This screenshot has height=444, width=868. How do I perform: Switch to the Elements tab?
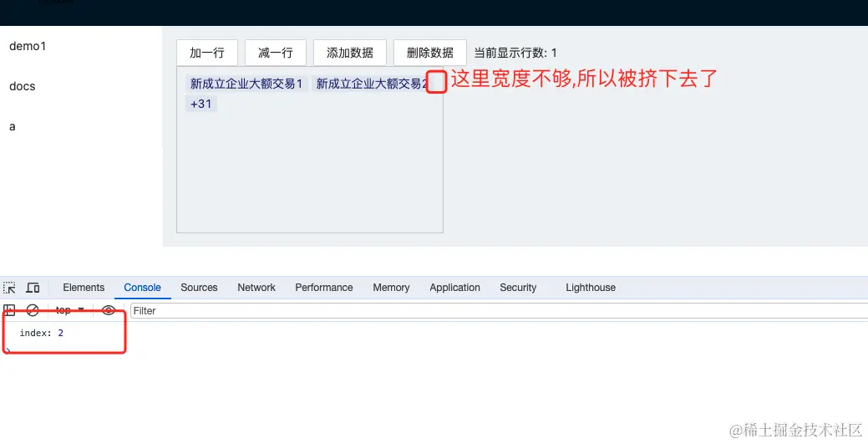84,288
